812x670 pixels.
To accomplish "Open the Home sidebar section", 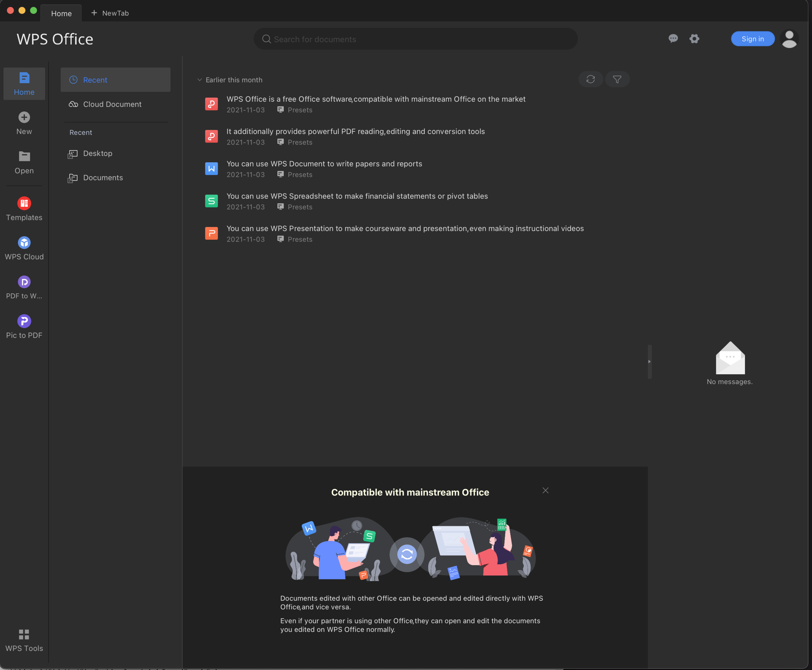I will (24, 84).
